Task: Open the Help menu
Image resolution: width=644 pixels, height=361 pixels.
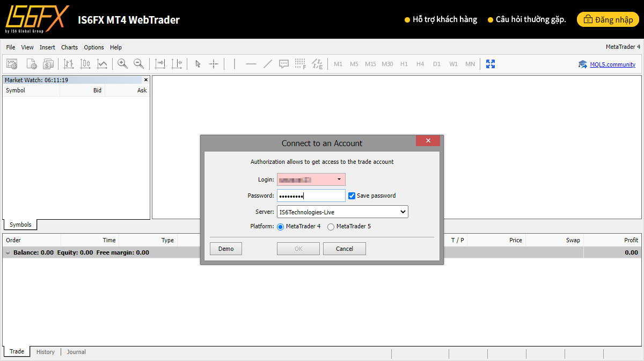Action: pyautogui.click(x=115, y=47)
